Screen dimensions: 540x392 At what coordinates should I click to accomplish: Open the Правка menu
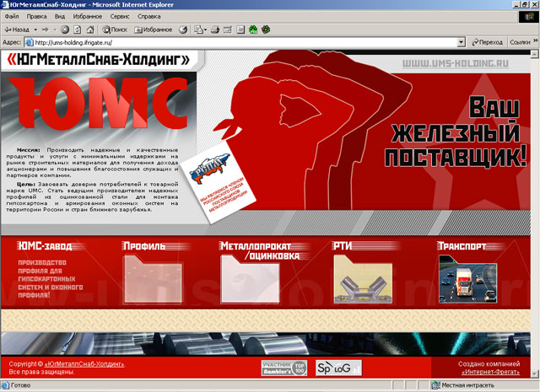36,16
